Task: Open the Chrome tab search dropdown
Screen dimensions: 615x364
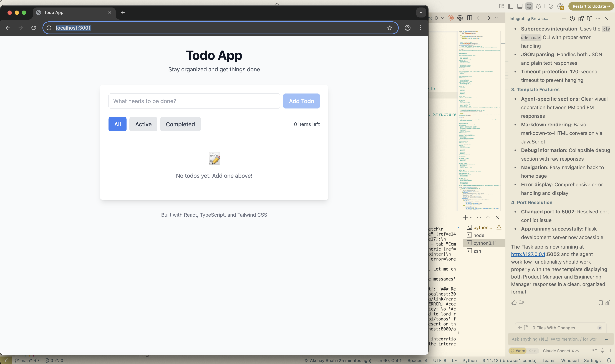Action: coord(421,12)
